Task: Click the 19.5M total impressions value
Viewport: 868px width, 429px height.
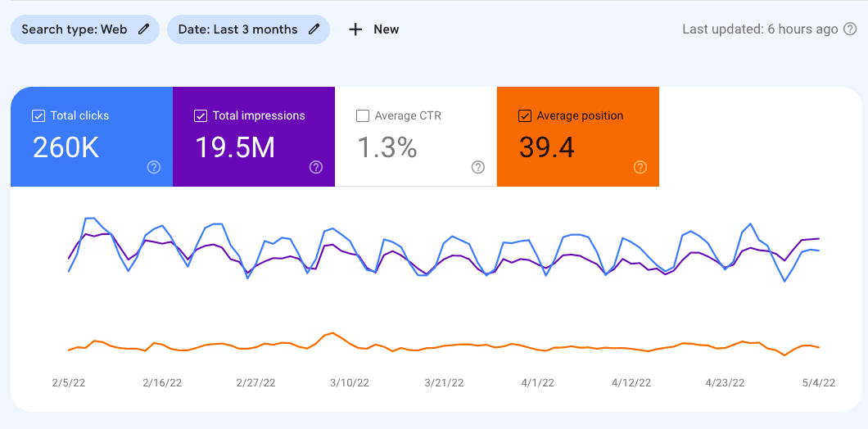Action: pos(235,147)
